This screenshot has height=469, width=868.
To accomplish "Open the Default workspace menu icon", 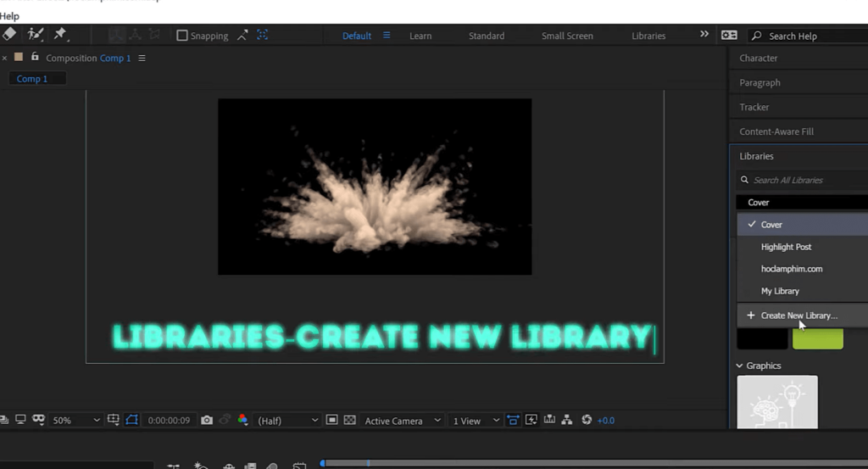I will tap(387, 36).
